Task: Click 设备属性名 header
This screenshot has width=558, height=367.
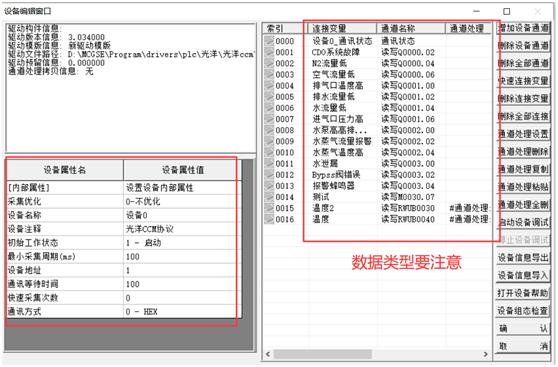Action: [x=65, y=170]
